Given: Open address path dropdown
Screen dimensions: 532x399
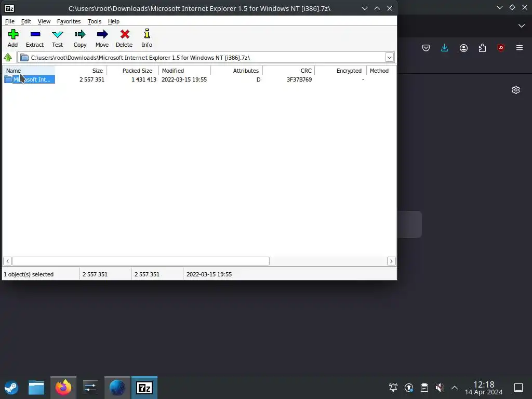Looking at the screenshot, I should tap(389, 57).
